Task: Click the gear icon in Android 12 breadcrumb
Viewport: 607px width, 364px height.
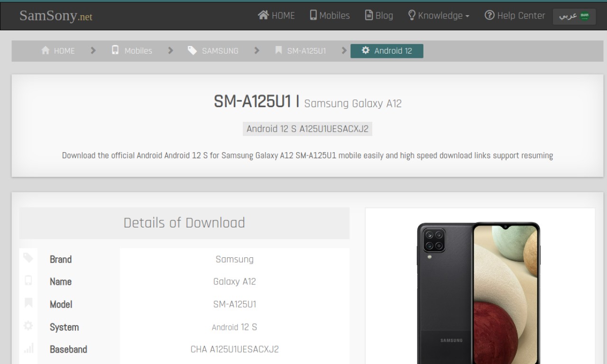Action: 365,50
